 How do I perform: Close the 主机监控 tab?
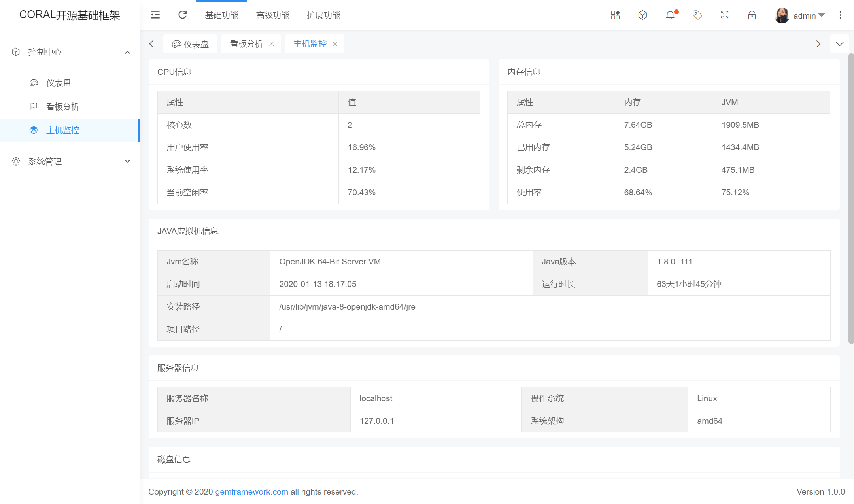tap(335, 44)
